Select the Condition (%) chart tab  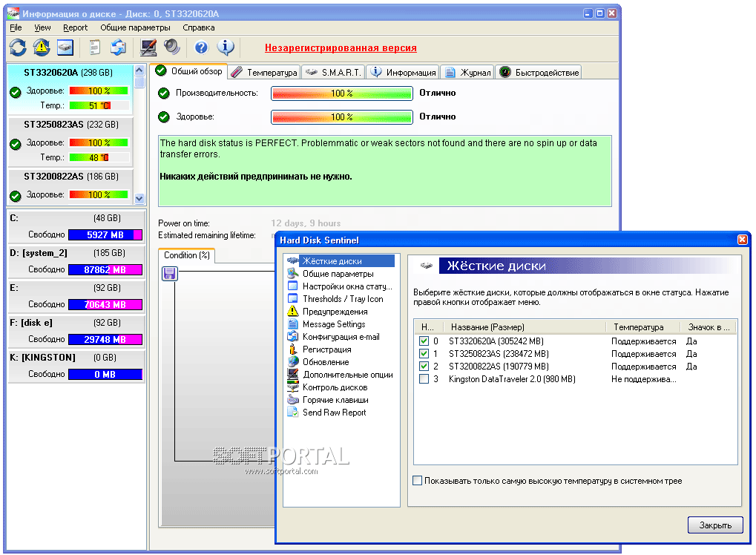tap(187, 255)
